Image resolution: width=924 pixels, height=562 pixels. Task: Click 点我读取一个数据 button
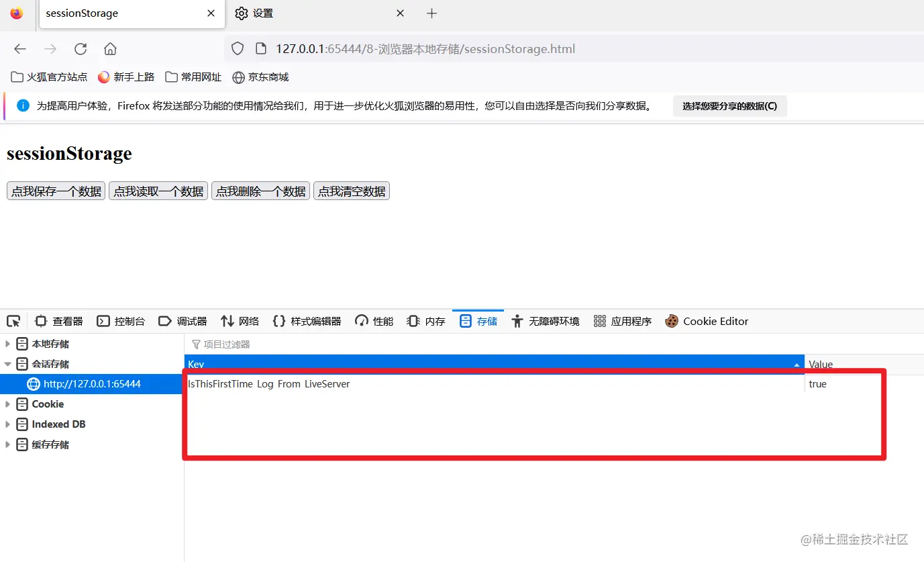[158, 191]
